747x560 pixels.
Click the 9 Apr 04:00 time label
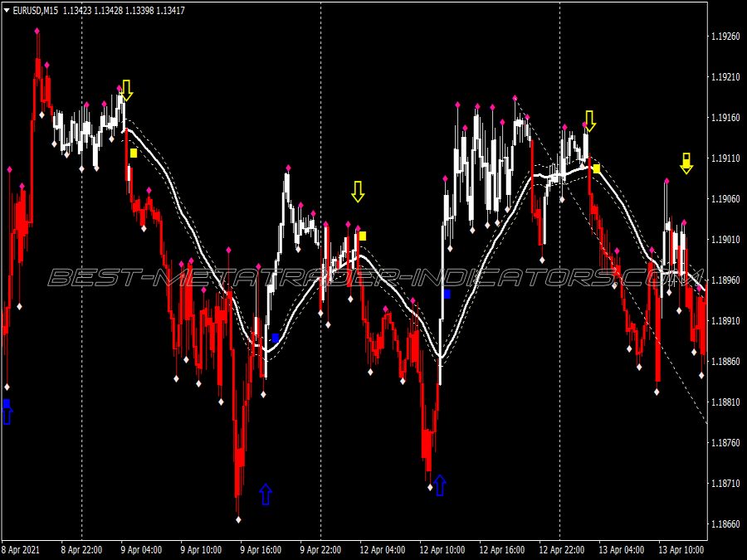point(141,550)
